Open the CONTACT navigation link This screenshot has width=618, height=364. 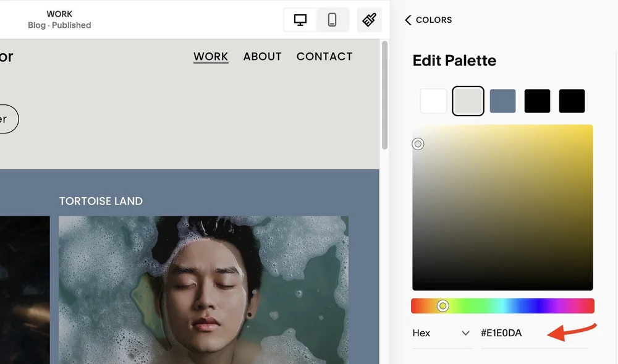(324, 57)
